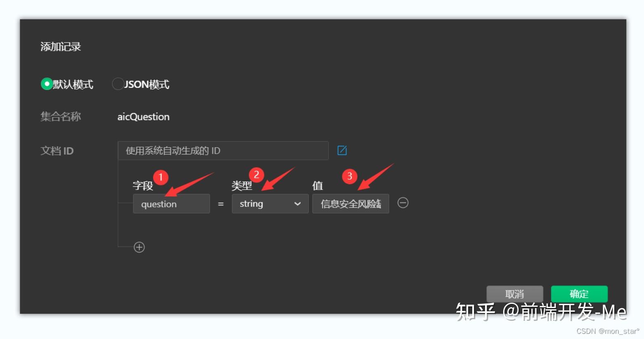Confirm with the green 确定 button
Image resolution: width=644 pixels, height=339 pixels.
point(579,294)
